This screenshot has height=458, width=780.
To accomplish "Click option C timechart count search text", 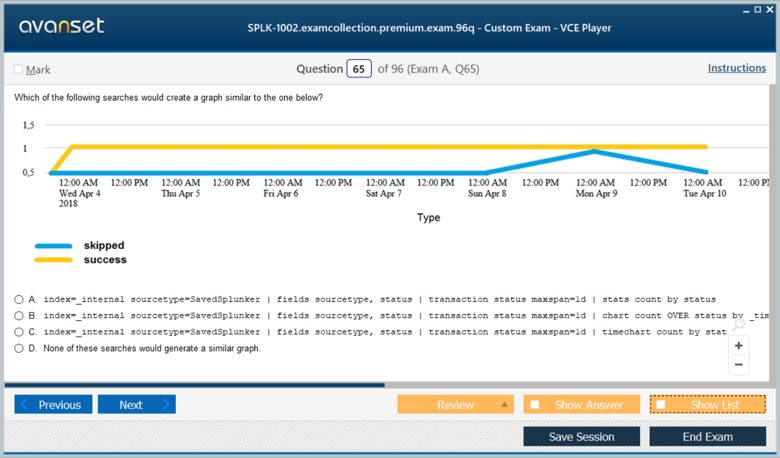I will pos(385,332).
